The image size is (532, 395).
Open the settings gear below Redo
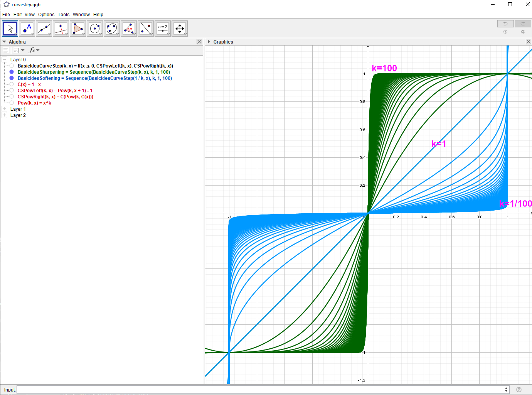[523, 32]
